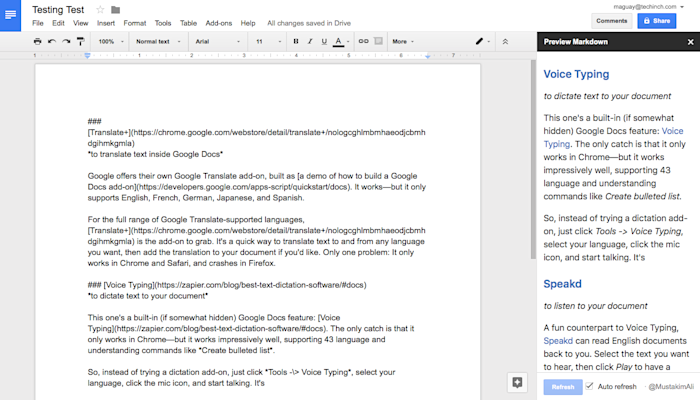Close the Preview Markdown sidebar
This screenshot has height=400, width=700.
[x=690, y=42]
